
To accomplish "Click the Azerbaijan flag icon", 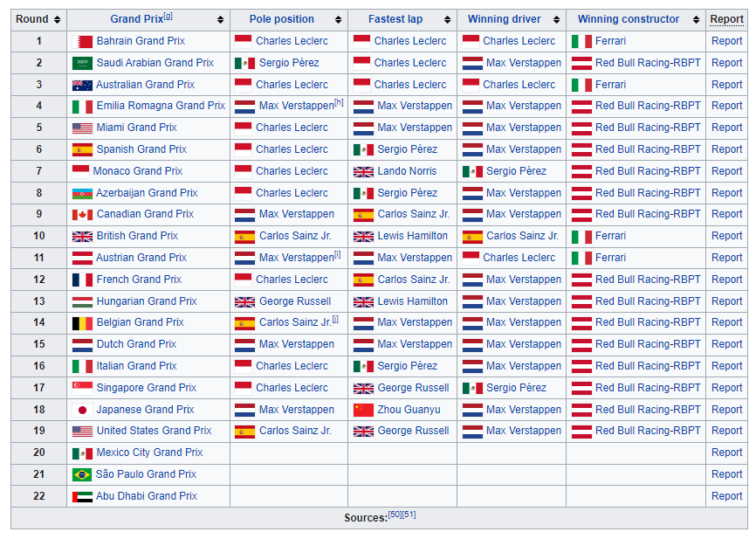I will [x=82, y=194].
